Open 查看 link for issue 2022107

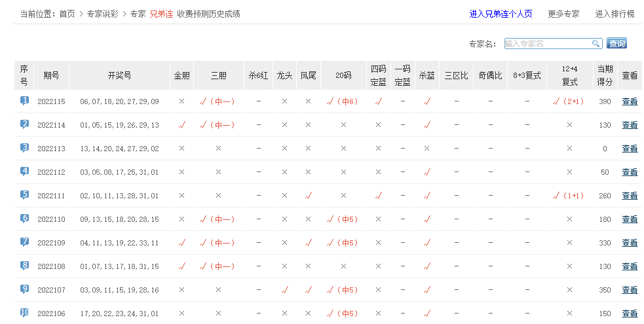coord(629,290)
